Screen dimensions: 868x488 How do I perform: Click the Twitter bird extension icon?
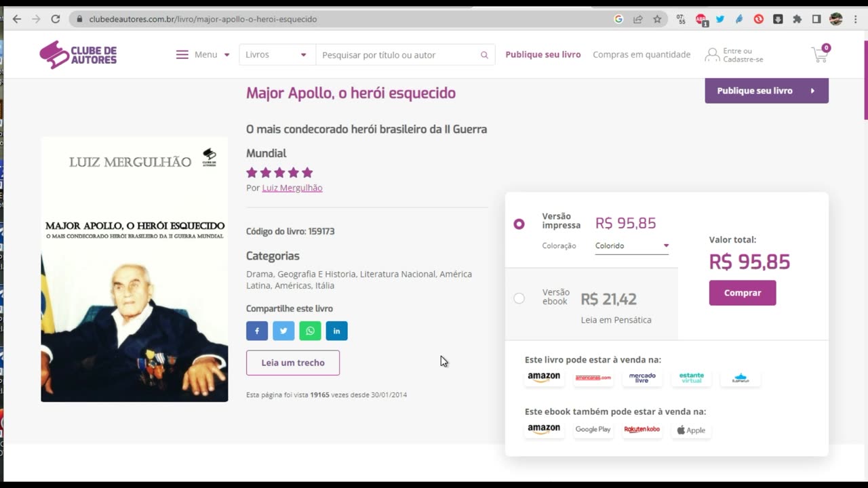720,19
